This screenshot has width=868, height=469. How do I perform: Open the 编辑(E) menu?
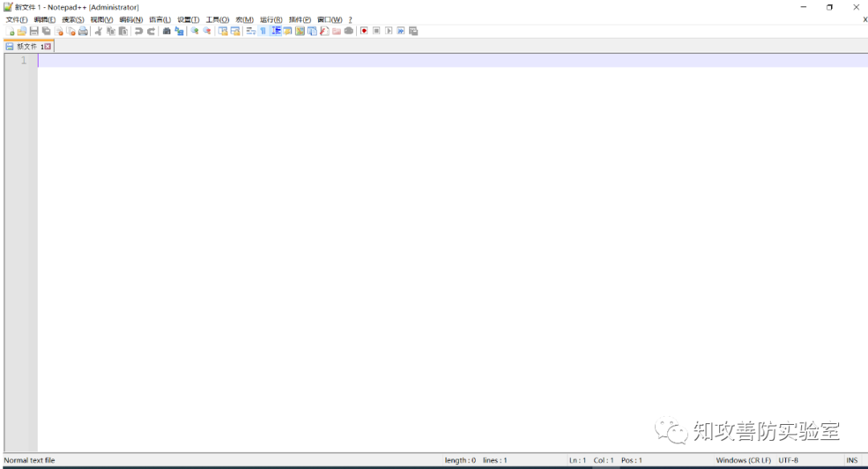coord(45,19)
